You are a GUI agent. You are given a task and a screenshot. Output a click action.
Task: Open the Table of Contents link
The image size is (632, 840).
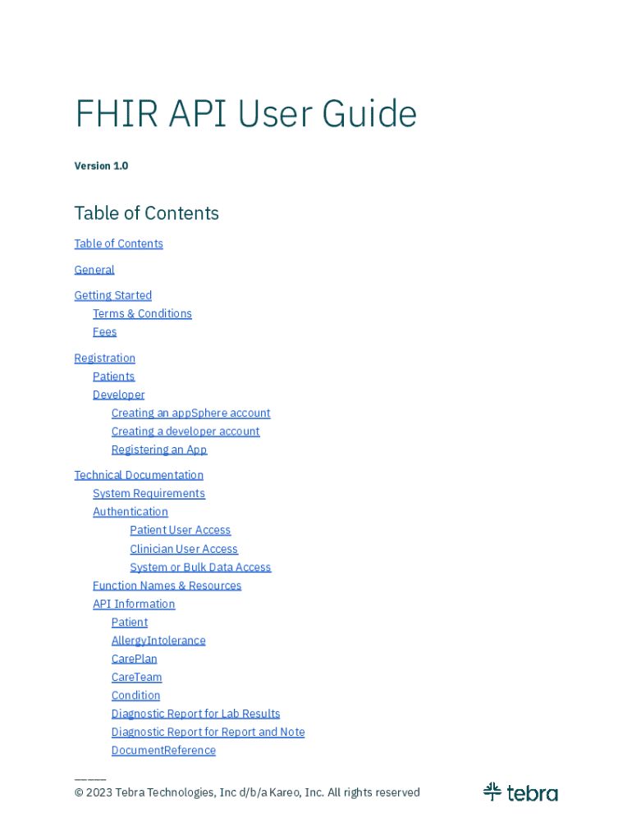[x=118, y=244]
